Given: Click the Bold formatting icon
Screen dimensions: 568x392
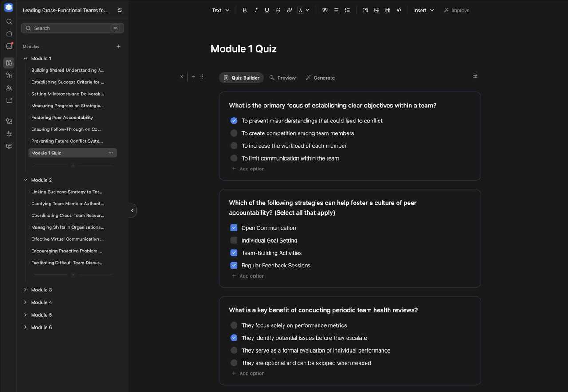Looking at the screenshot, I should [245, 10].
